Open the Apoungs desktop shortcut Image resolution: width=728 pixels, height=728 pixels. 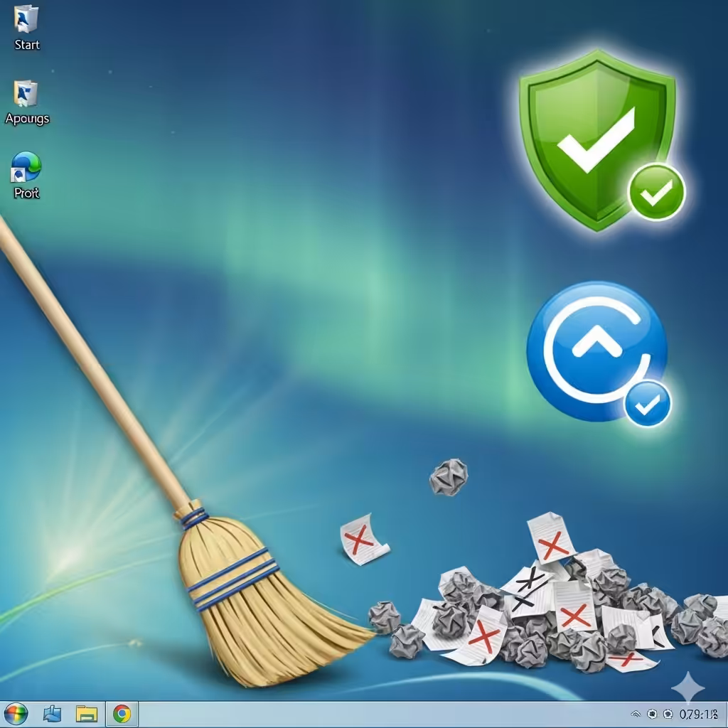pos(27,102)
